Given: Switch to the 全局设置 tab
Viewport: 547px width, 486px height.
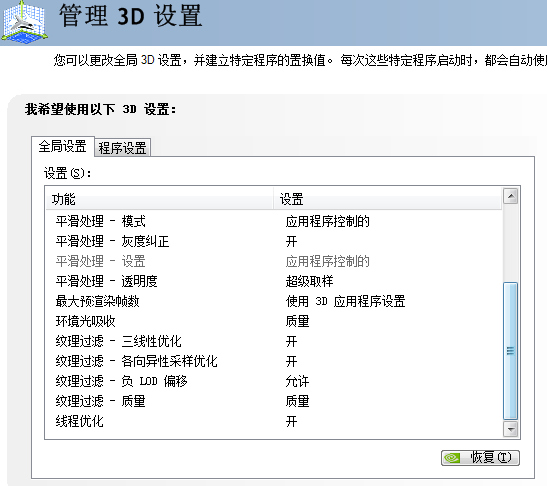Looking at the screenshot, I should tap(63, 146).
